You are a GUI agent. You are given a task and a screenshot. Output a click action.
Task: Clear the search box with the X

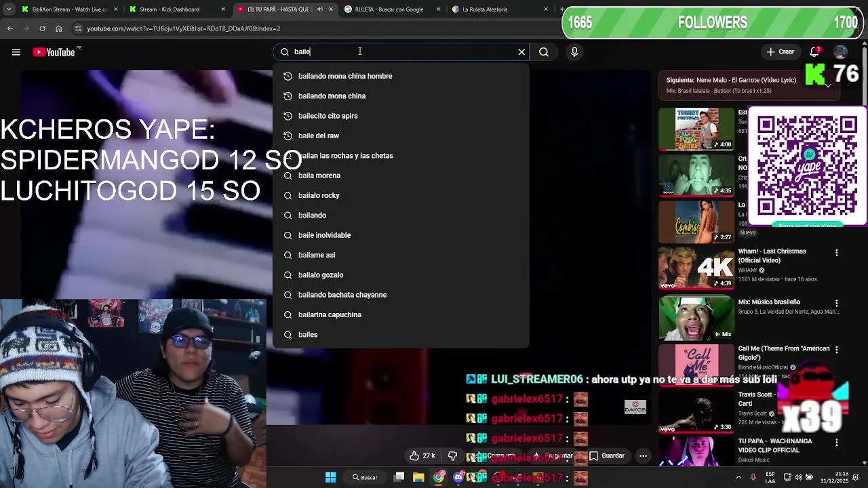pyautogui.click(x=521, y=52)
